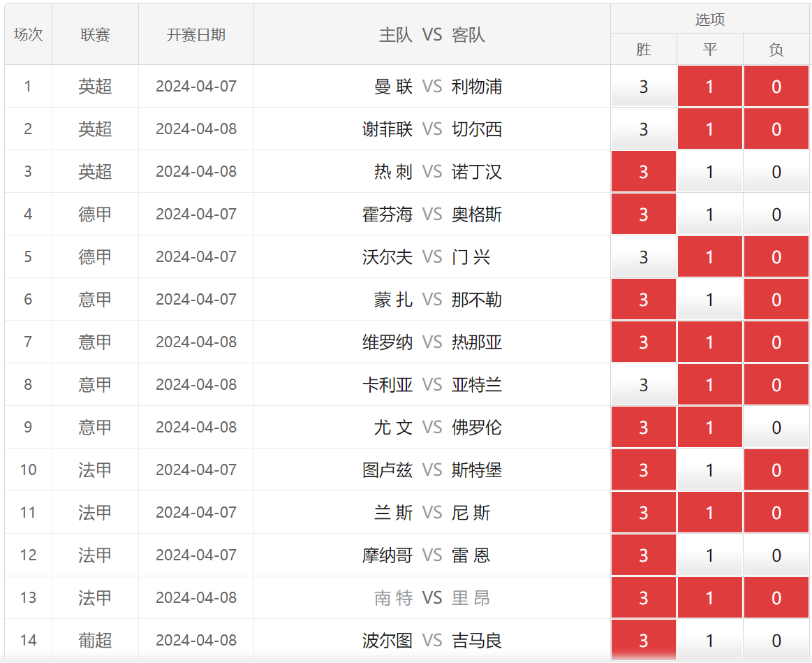Click the 主队 VS 客队 header
The width and height of the screenshot is (812, 663).
point(432,35)
